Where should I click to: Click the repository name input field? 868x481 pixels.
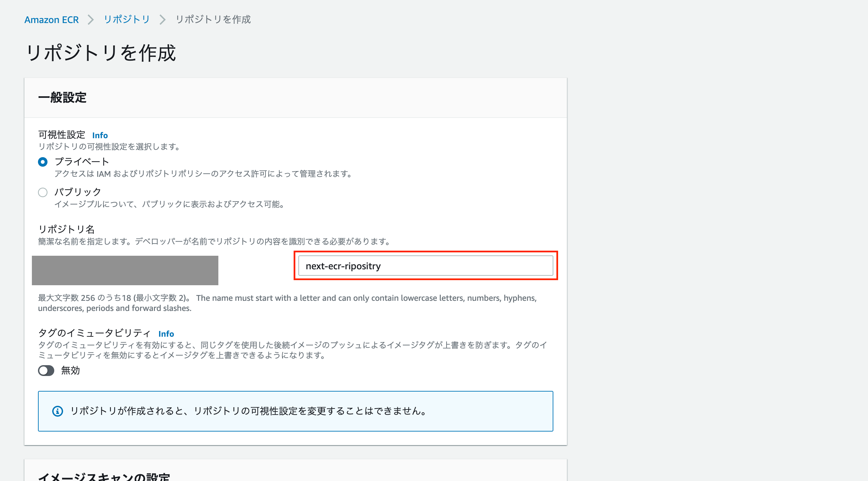pos(426,266)
